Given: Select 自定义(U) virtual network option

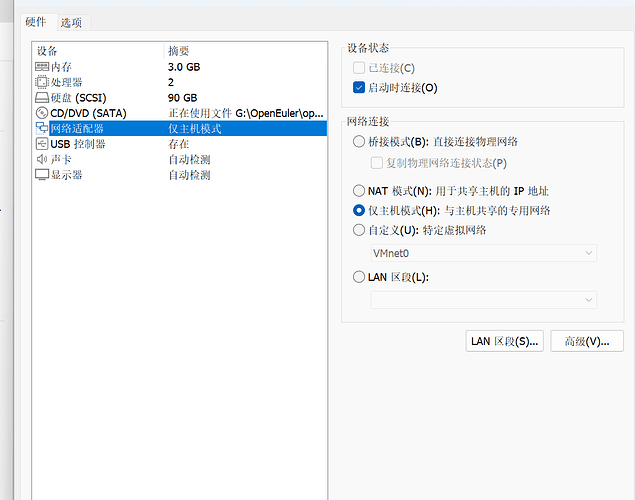Looking at the screenshot, I should (x=360, y=230).
